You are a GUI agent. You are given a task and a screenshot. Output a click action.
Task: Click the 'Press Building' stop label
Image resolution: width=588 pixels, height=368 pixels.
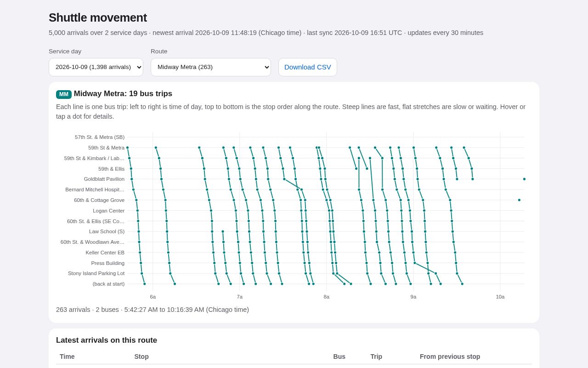[x=107, y=263]
